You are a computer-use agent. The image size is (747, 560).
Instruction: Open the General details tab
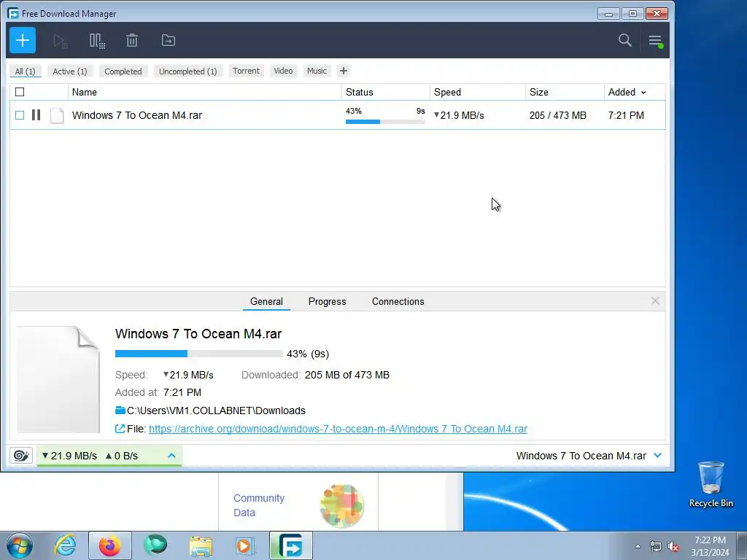point(266,301)
